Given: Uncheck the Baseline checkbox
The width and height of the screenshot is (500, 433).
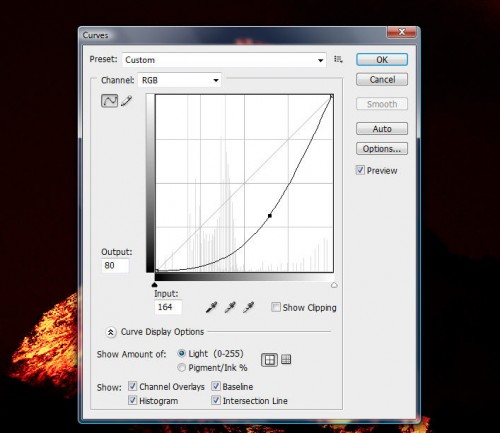Looking at the screenshot, I should 216,386.
